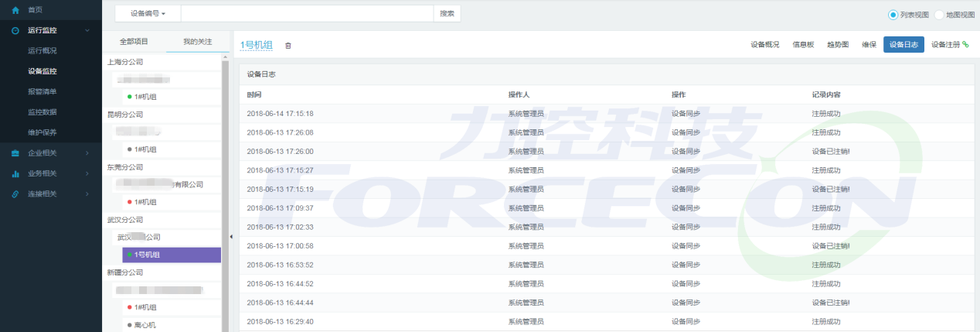Click the home icon beside 首页

[x=15, y=10]
